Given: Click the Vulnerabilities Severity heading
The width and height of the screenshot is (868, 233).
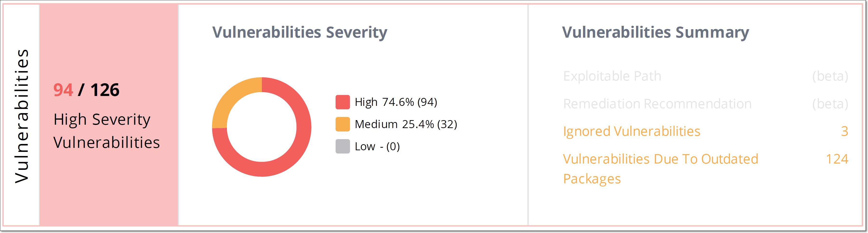Looking at the screenshot, I should point(299,33).
